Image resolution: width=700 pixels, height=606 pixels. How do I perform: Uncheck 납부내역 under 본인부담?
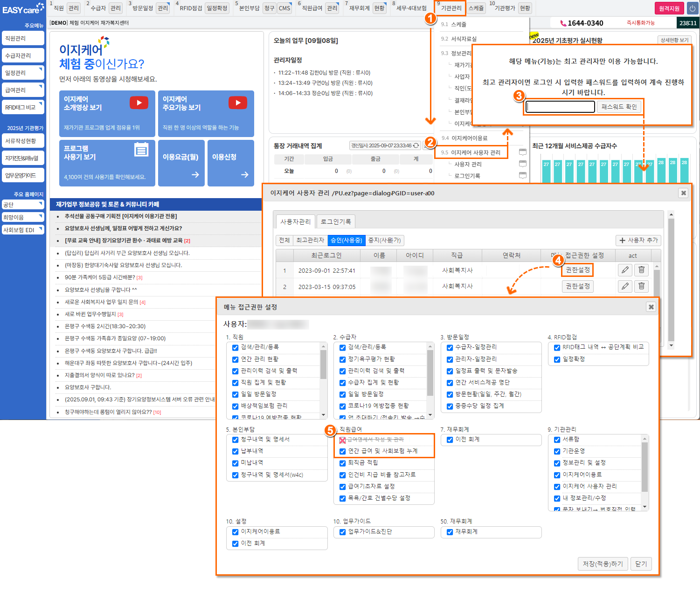(x=236, y=451)
